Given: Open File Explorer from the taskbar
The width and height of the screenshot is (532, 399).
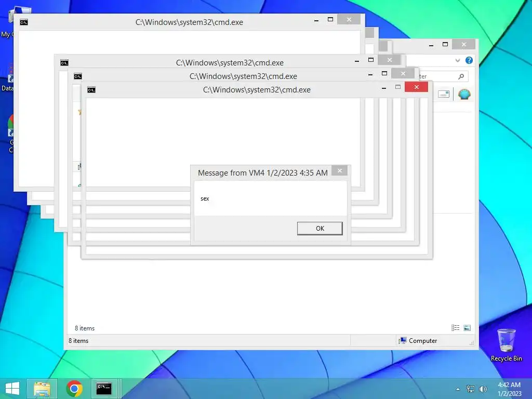Looking at the screenshot, I should (x=42, y=389).
